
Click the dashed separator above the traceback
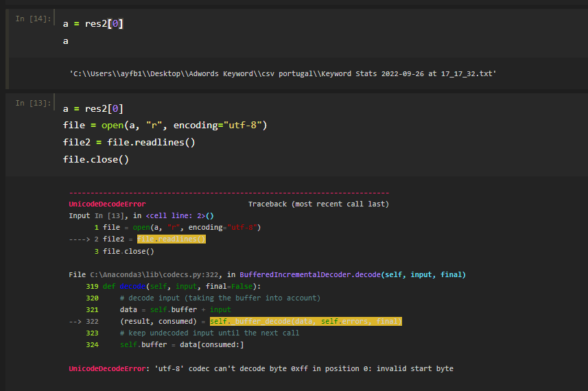click(229, 193)
